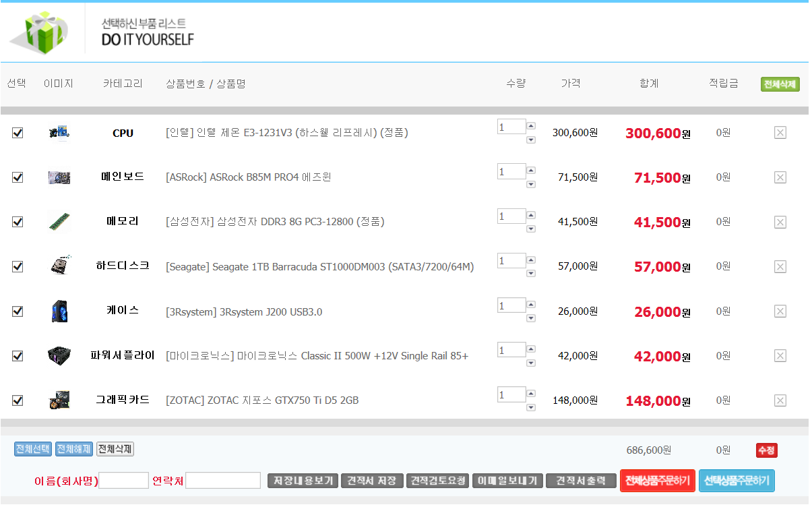Uncheck the 메인보드 row checkbox

pyautogui.click(x=18, y=177)
